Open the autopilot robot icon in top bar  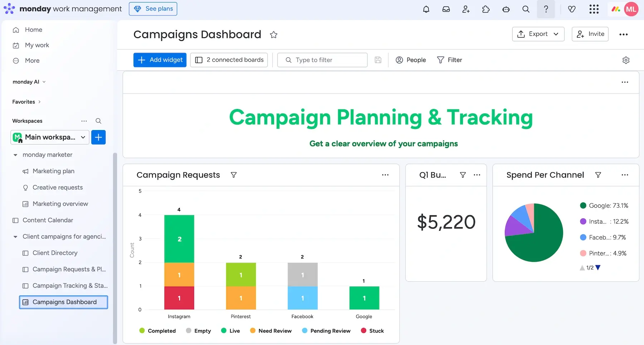pyautogui.click(x=506, y=9)
